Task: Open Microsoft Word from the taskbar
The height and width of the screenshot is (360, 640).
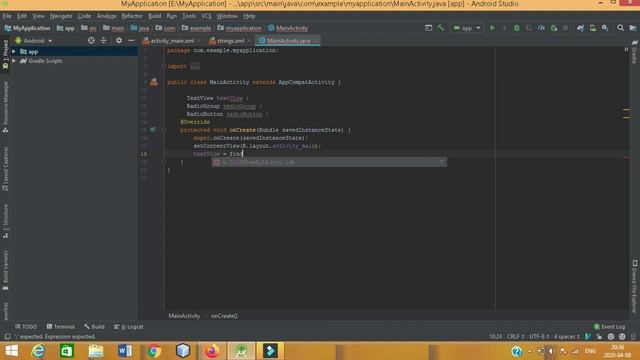Action: coord(125,351)
